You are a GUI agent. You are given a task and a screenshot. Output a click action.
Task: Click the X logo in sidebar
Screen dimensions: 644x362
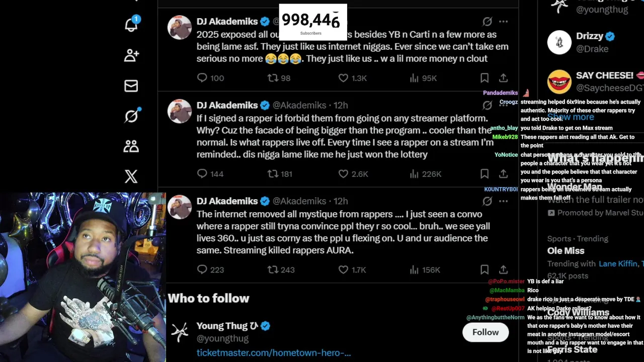tap(131, 176)
